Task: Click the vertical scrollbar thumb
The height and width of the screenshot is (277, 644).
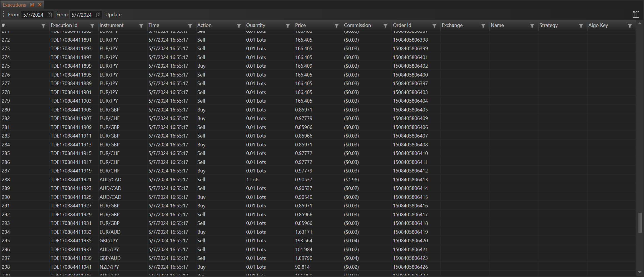Action: click(x=640, y=222)
